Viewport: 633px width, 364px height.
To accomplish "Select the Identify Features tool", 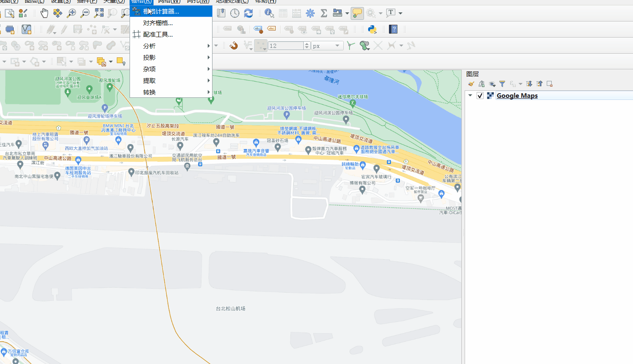I will [269, 13].
